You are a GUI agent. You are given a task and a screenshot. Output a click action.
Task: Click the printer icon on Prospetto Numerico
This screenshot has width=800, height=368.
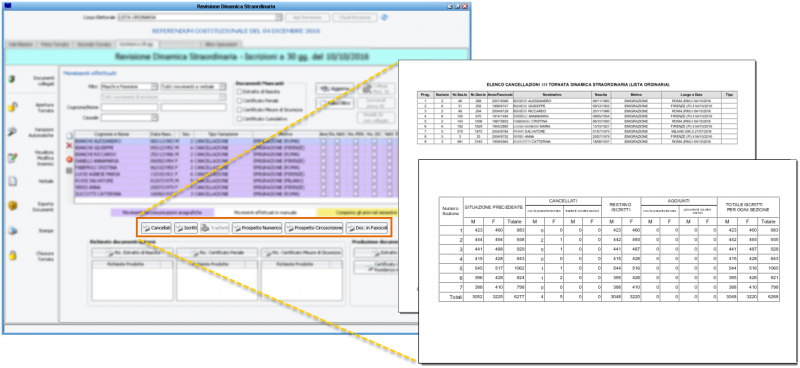[238, 228]
